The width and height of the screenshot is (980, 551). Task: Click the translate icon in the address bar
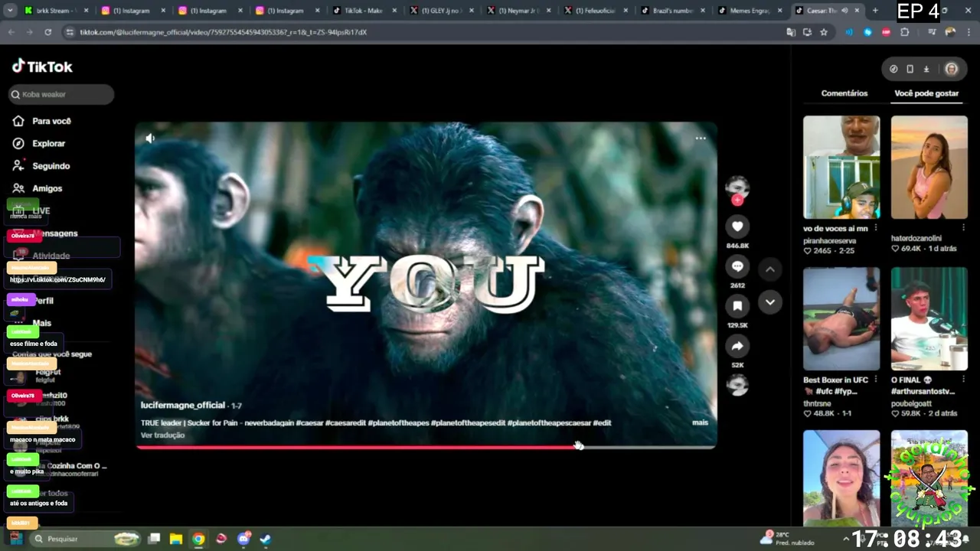tap(791, 32)
